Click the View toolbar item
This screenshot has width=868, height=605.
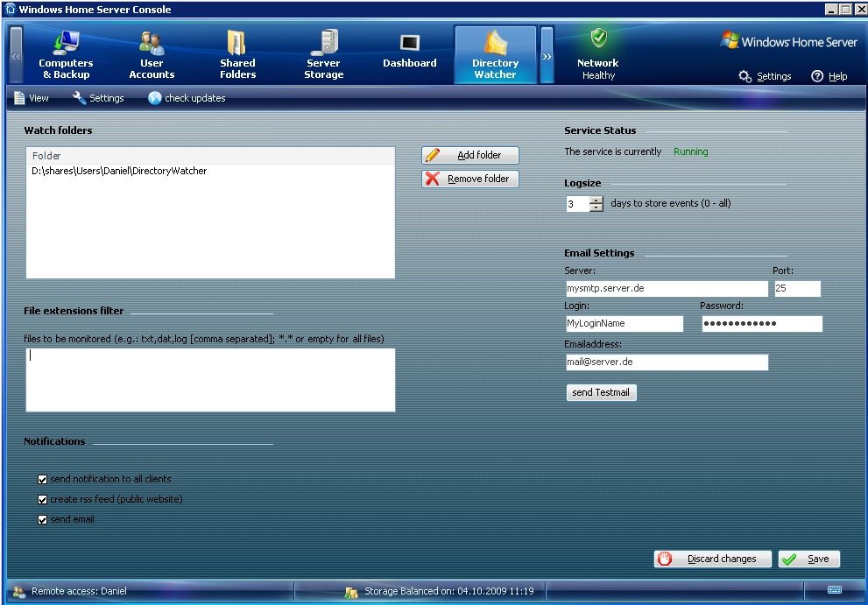click(x=31, y=98)
